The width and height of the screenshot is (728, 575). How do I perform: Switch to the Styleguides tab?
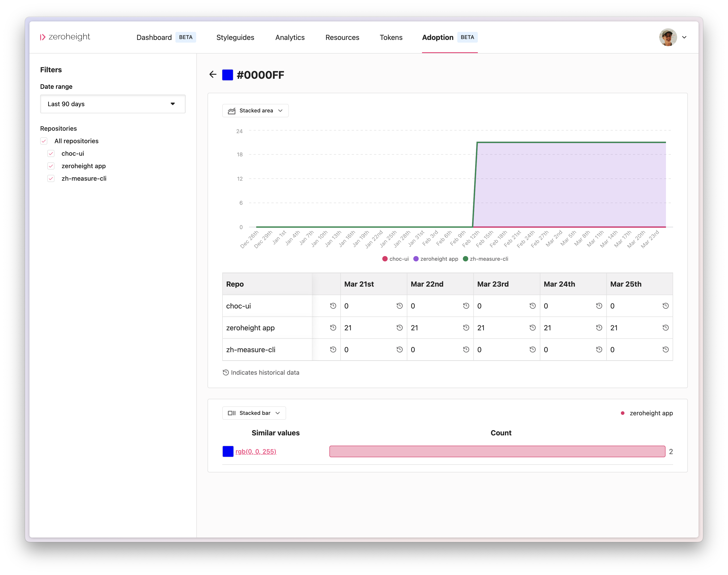point(235,37)
